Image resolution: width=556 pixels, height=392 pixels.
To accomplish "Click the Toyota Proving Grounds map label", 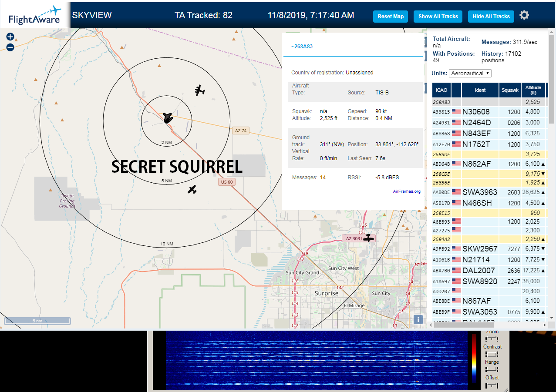I will click(x=67, y=201).
